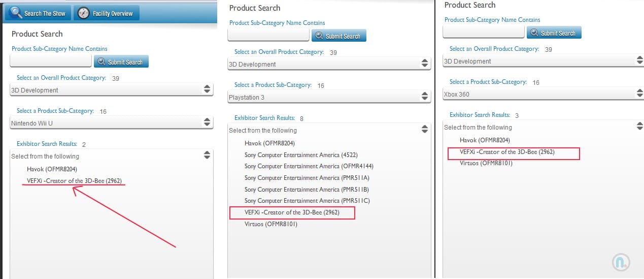The height and width of the screenshot is (279, 644).
Task: Click the arrows beside the 8-result exhibitor list
Action: tap(425, 130)
